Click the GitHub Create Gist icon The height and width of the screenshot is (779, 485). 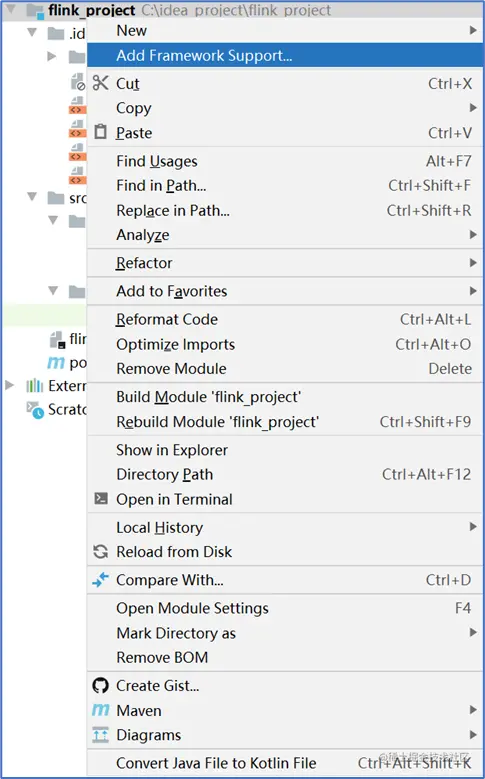click(100, 686)
